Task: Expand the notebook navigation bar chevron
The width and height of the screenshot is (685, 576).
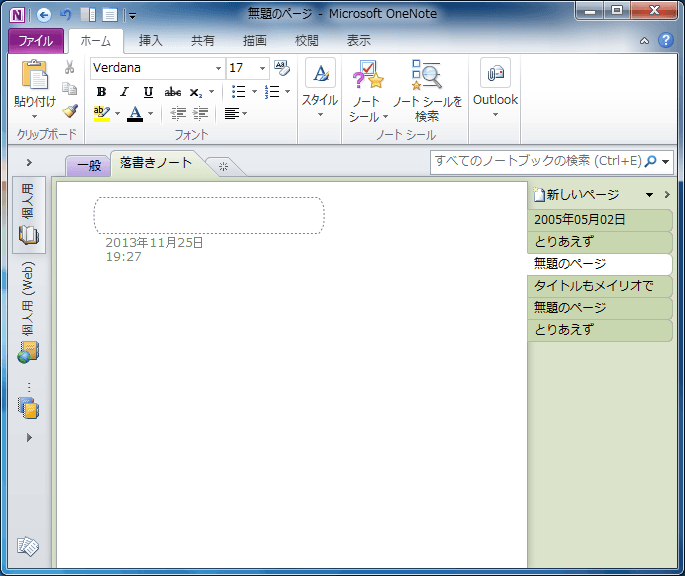Action: pos(29,163)
